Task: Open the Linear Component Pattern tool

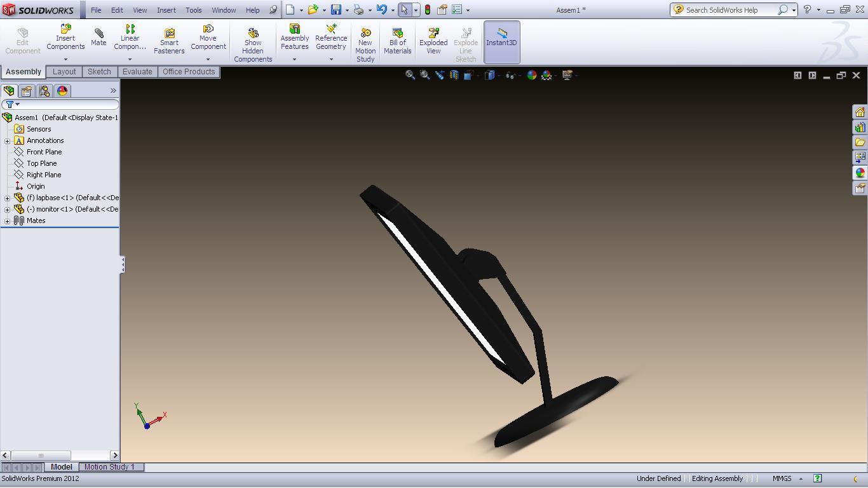Action: (130, 37)
